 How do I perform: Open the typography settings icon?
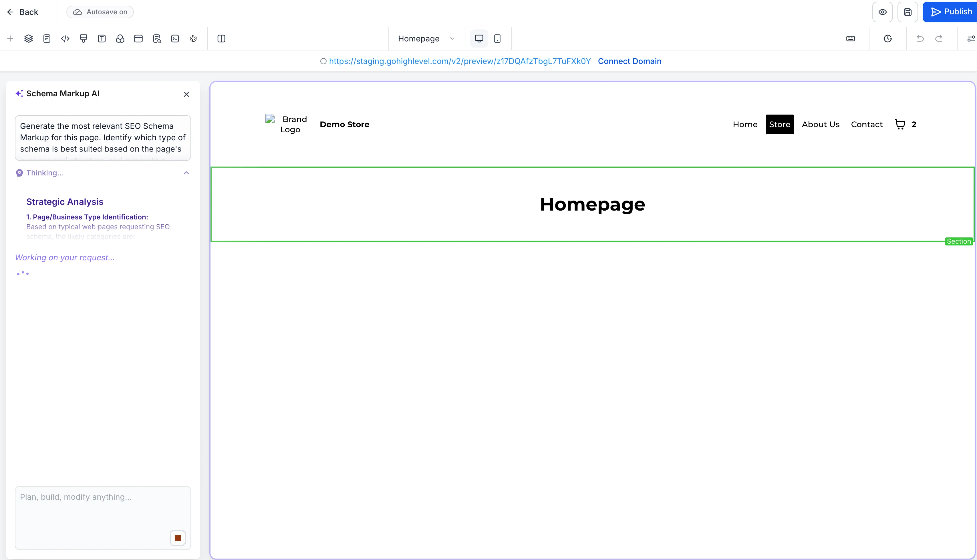(102, 39)
